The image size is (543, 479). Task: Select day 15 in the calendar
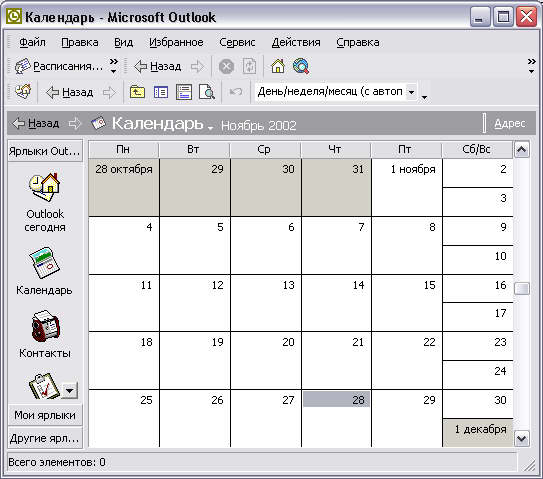click(407, 303)
